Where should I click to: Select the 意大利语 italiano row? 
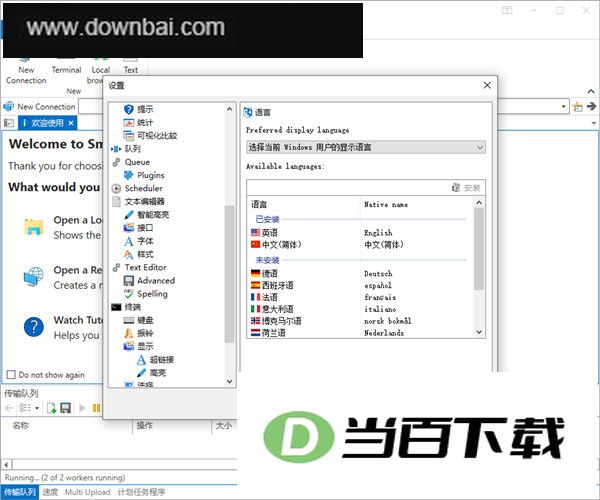click(x=359, y=309)
